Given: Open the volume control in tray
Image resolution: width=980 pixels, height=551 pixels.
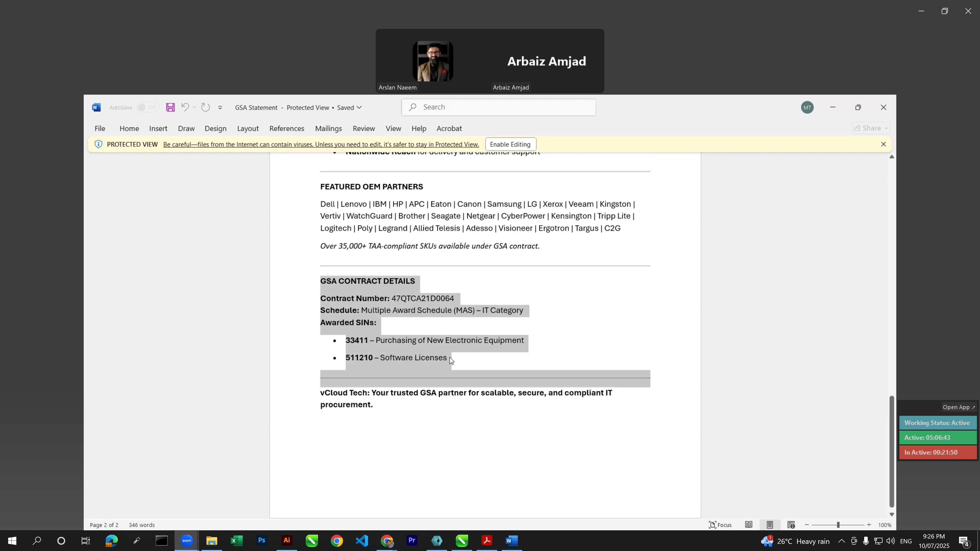Looking at the screenshot, I should click(890, 541).
